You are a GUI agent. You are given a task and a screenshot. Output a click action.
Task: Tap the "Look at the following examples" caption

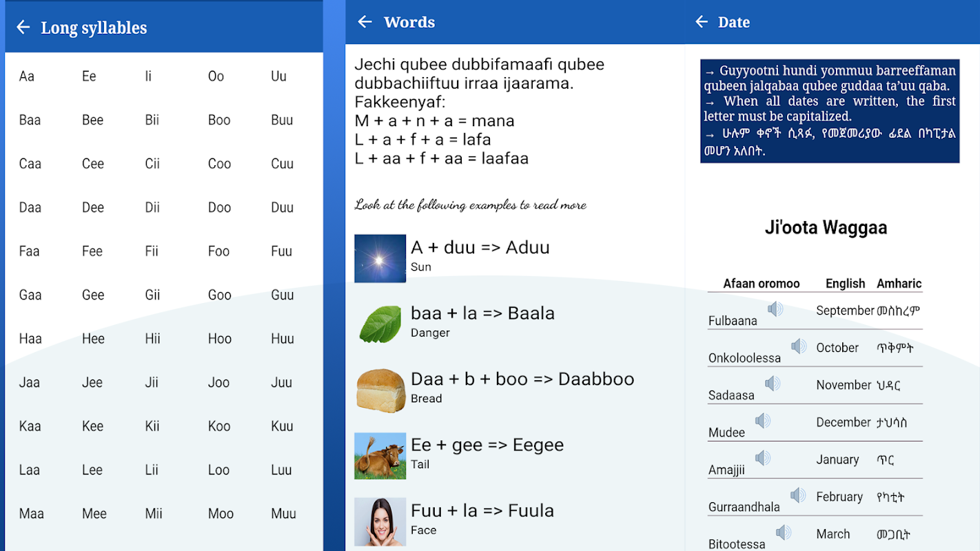pos(471,205)
